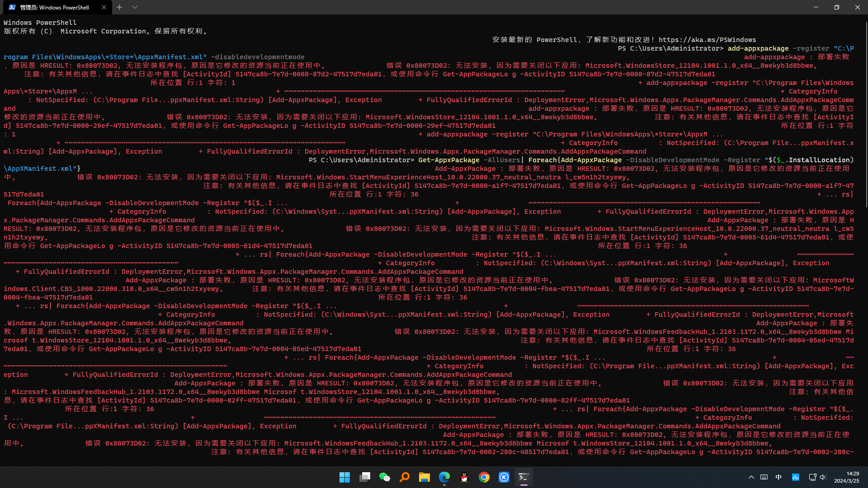Open the volume control in system tray
The image size is (868, 488).
pos(823,477)
